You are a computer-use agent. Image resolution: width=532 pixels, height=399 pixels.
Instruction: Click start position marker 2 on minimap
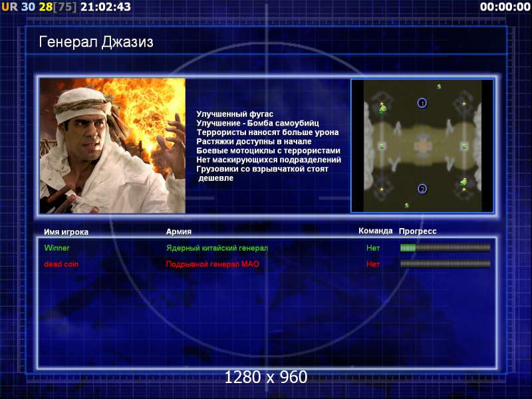coord(422,189)
